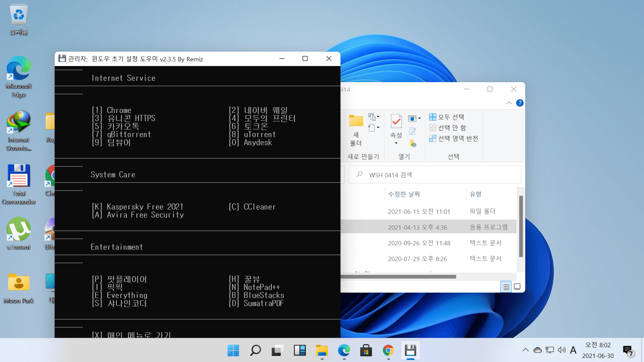Select row dated 2020-09-26 오전 11:48
This screenshot has height=362, width=644.
tap(428, 243)
